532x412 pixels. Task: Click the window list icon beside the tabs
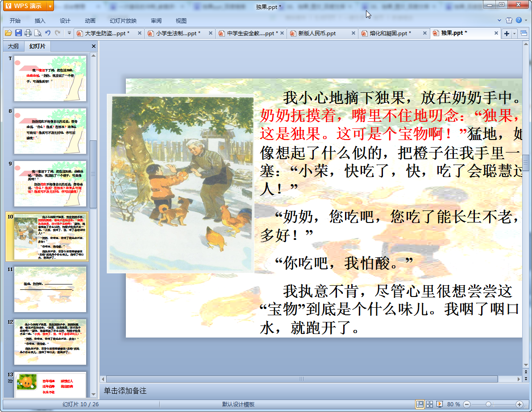[x=524, y=33]
